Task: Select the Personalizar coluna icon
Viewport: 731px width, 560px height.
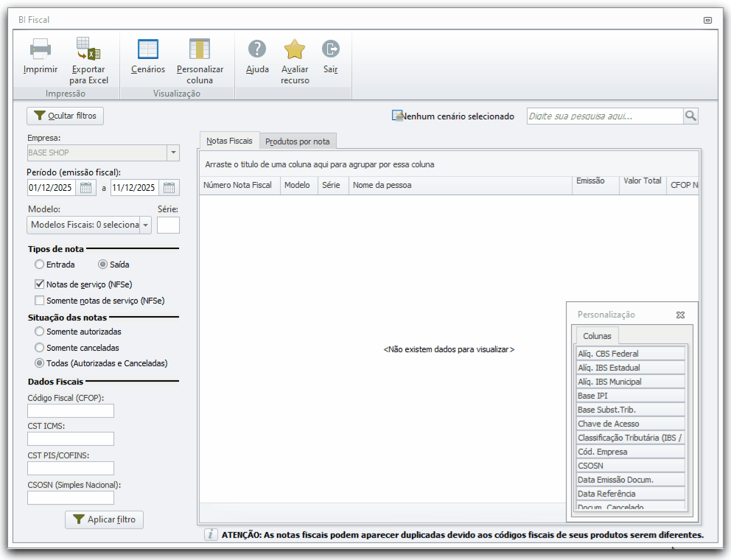Action: click(x=200, y=49)
